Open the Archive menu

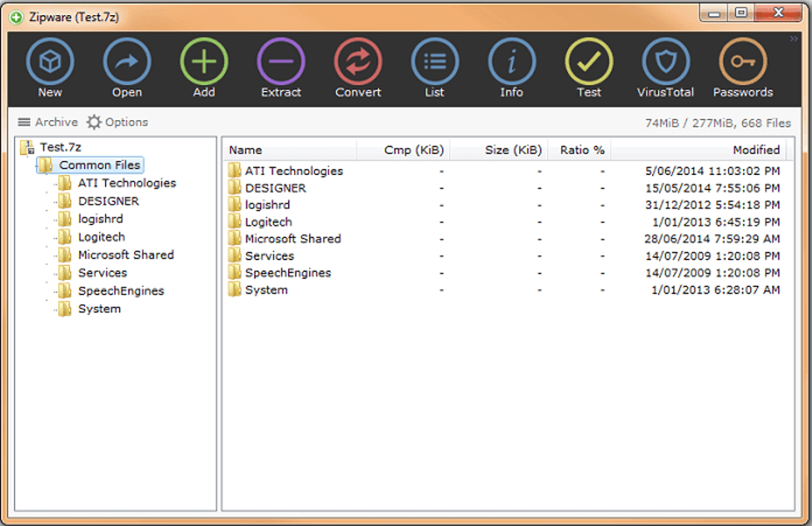47,123
